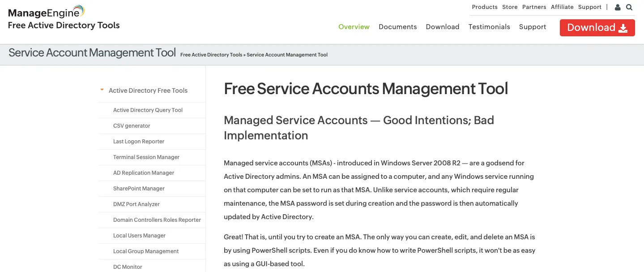
Task: Open Last Logon Reporter in sidebar
Action: click(139, 142)
